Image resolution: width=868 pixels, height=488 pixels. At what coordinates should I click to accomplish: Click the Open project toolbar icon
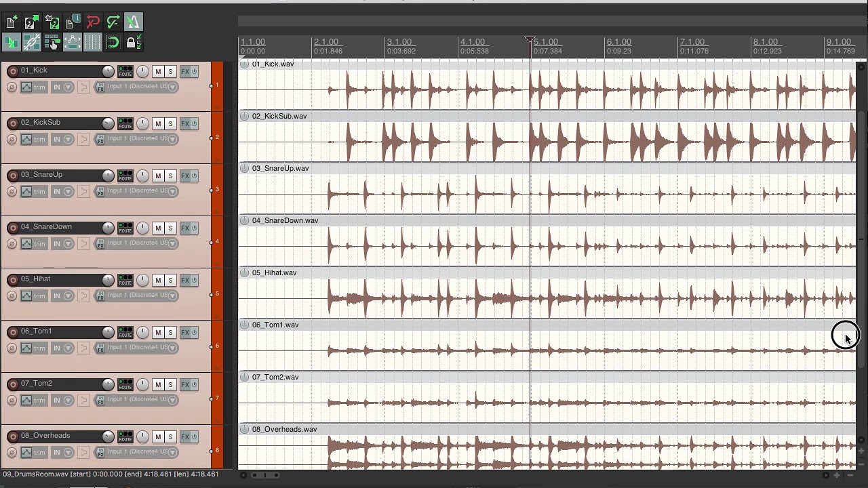[x=31, y=22]
